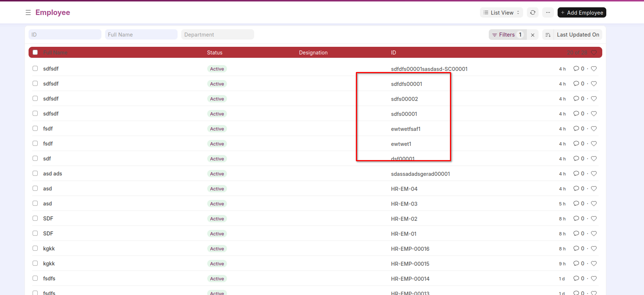Open the three-dots more options menu
Image resolution: width=644 pixels, height=295 pixels.
548,12
